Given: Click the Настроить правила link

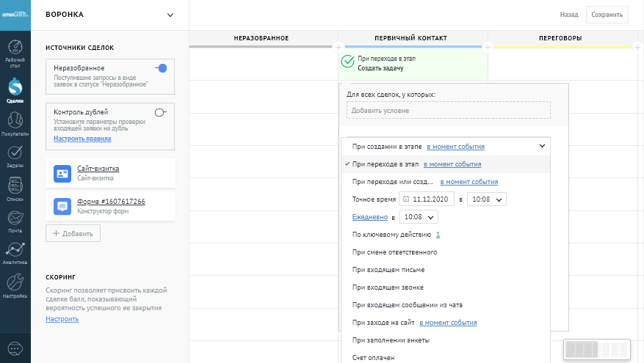Looking at the screenshot, I should tap(82, 139).
